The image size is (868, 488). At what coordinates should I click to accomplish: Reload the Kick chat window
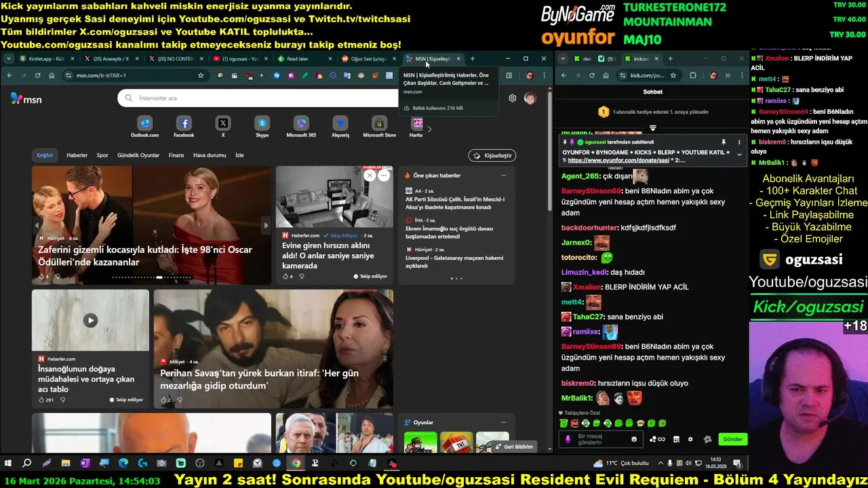pyautogui.click(x=591, y=75)
